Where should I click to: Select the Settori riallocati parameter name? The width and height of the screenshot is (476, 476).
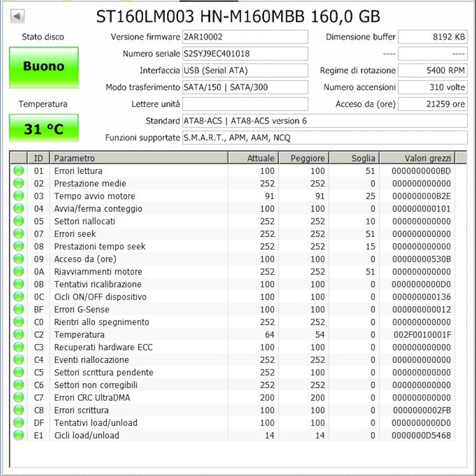pyautogui.click(x=84, y=221)
